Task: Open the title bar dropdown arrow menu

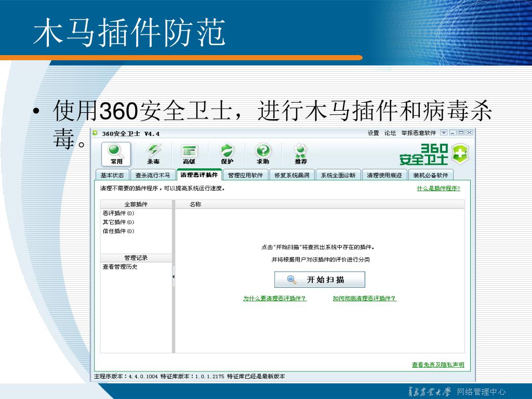Action: [x=444, y=132]
